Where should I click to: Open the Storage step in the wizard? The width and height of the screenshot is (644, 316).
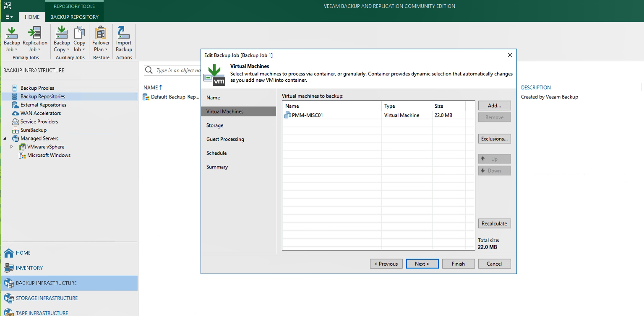tap(215, 125)
